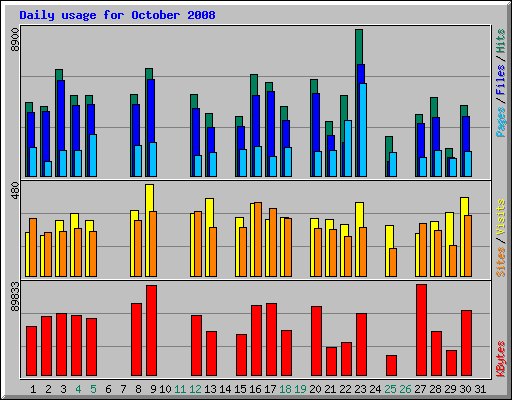The width and height of the screenshot is (512, 400).
Task: Select day label 15 on the x-axis
Action: (x=240, y=389)
